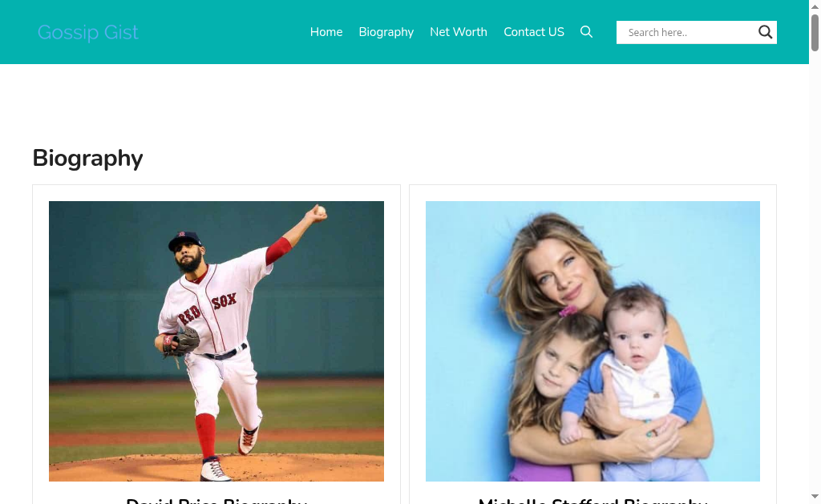
Task: Click the scrollbar up arrow
Action: point(815,6)
